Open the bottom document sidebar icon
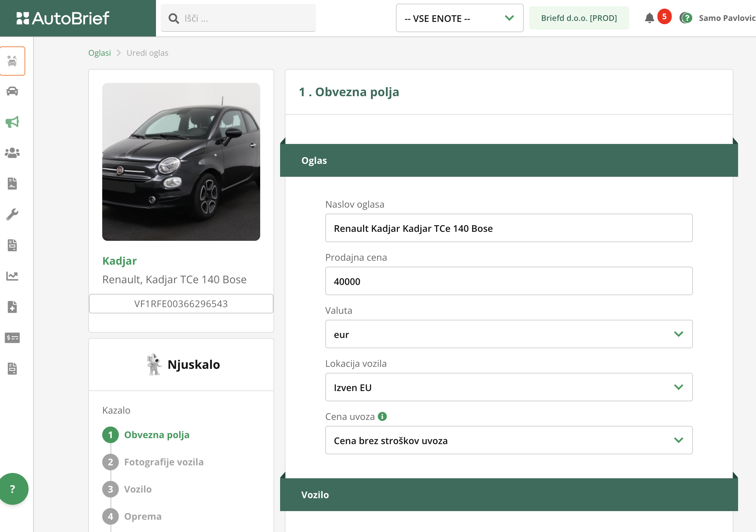 12,368
